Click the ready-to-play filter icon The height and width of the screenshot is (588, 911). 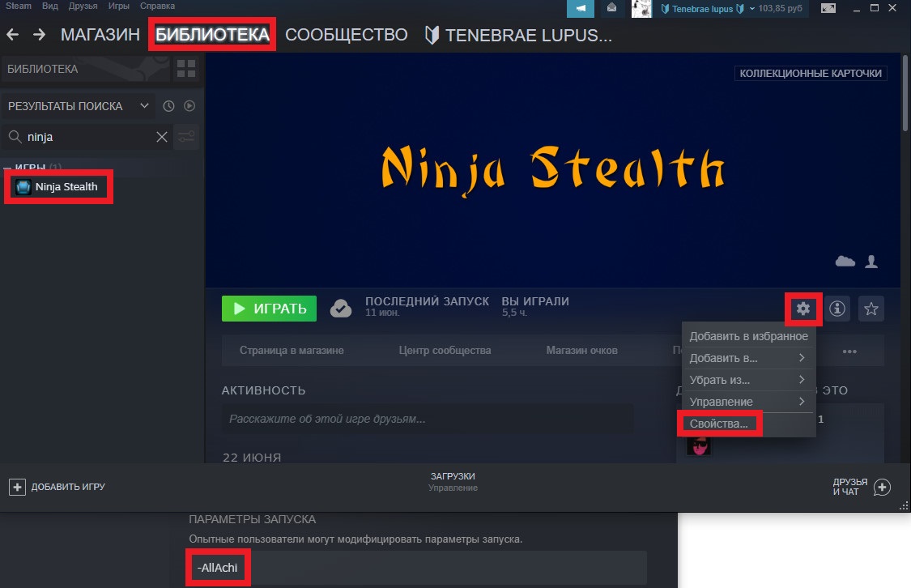pos(189,106)
